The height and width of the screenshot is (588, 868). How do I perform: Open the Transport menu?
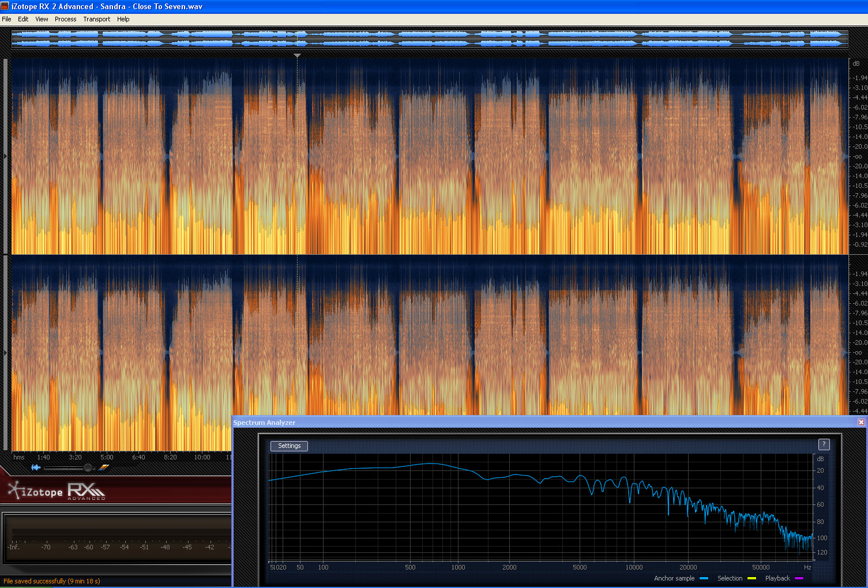click(96, 19)
